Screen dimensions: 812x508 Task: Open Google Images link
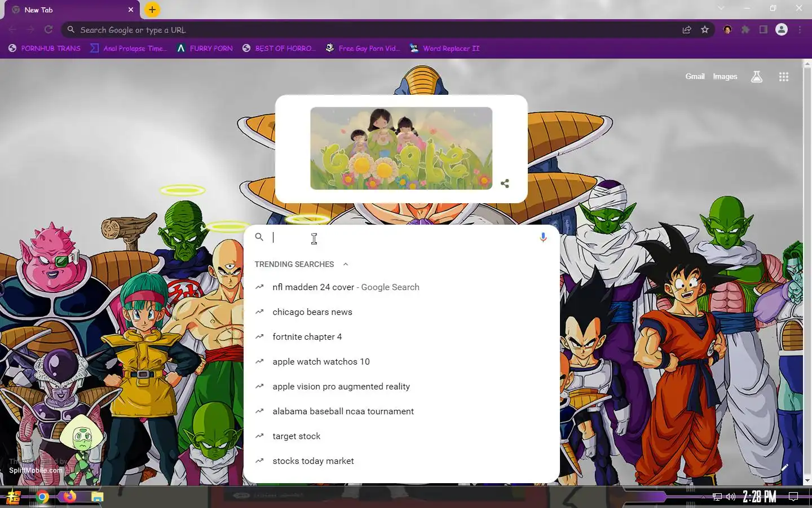[x=725, y=76]
